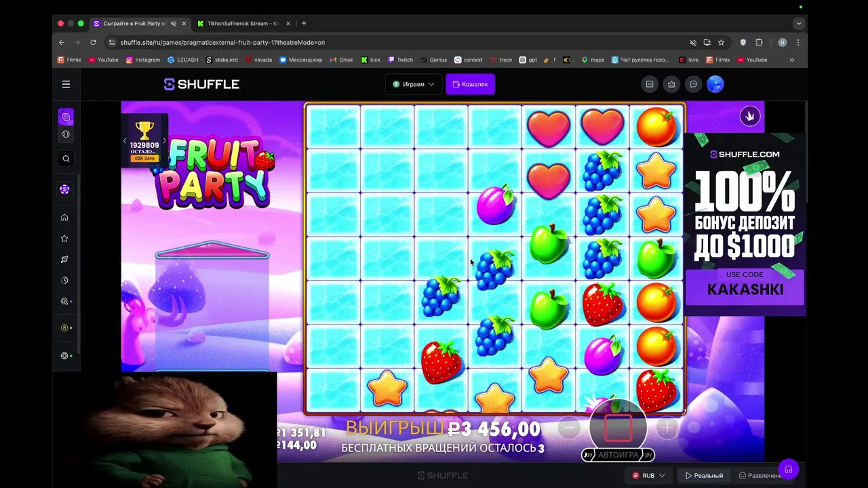Screen dimensions: 868x488
Task: Increase bet with the plus button
Action: (667, 427)
